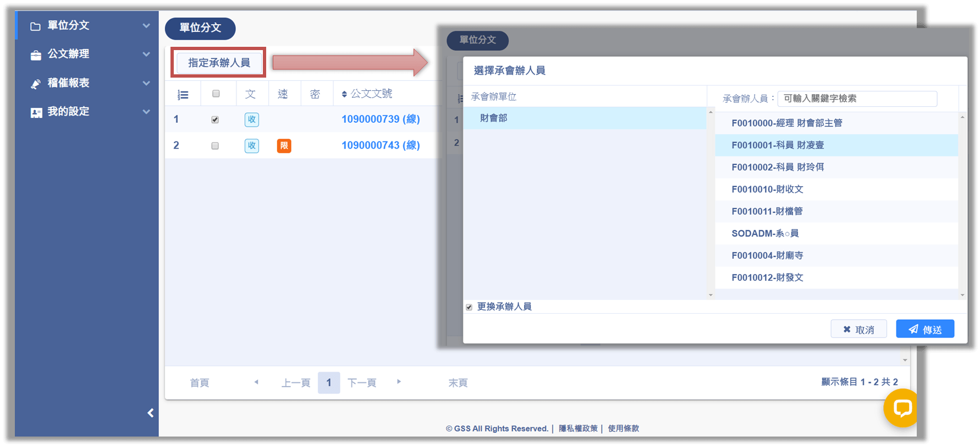
Task: Click the list numbering icon in table header
Action: pos(183,95)
